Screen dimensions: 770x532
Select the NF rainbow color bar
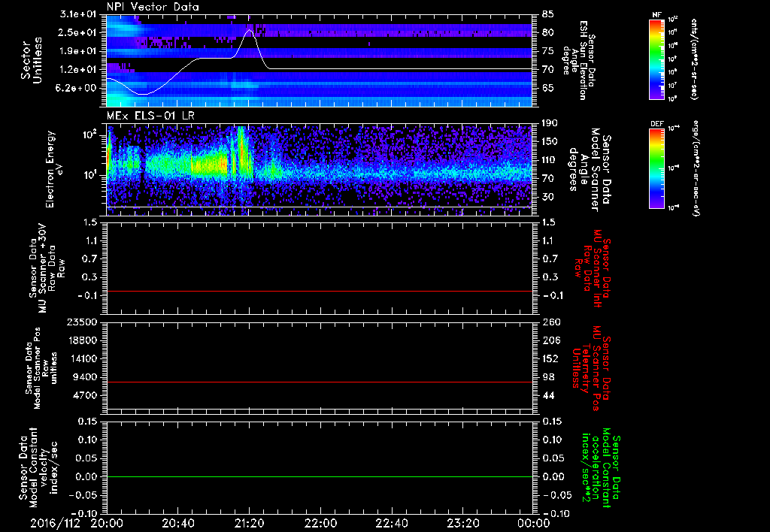[656, 59]
